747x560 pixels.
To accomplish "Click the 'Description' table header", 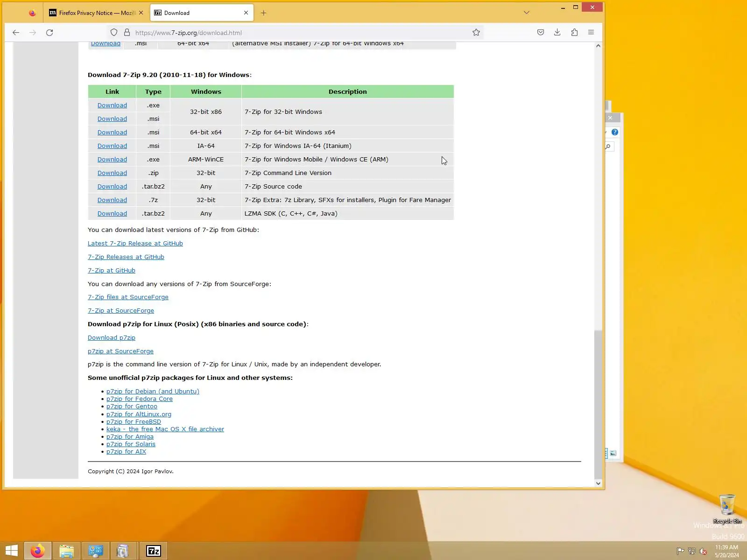I will click(x=348, y=92).
